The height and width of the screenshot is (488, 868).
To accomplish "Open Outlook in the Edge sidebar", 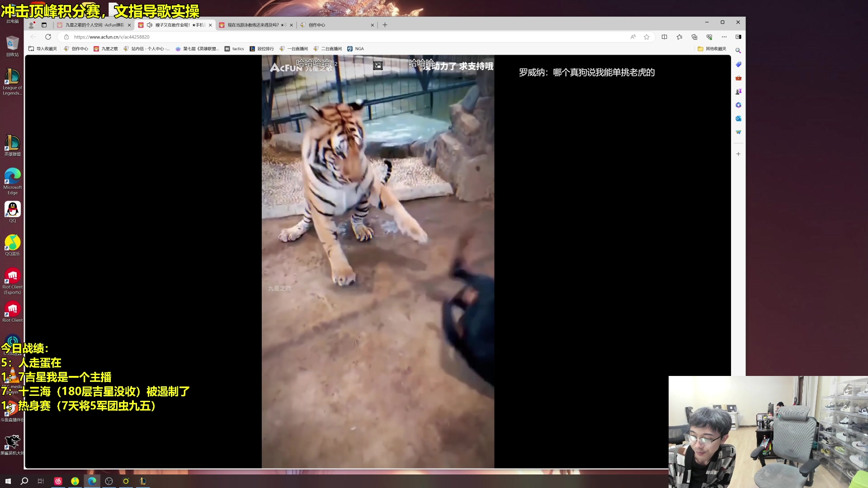I will (738, 118).
